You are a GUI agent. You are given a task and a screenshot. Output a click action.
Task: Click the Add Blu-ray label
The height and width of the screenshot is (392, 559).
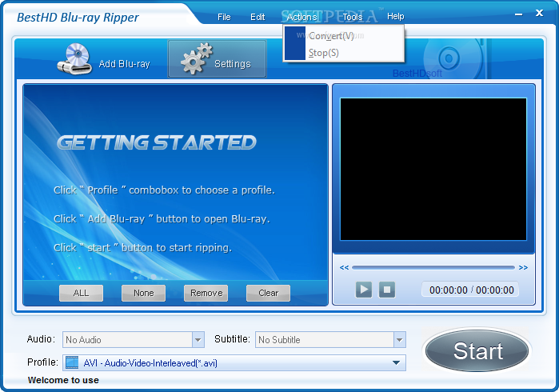[125, 64]
